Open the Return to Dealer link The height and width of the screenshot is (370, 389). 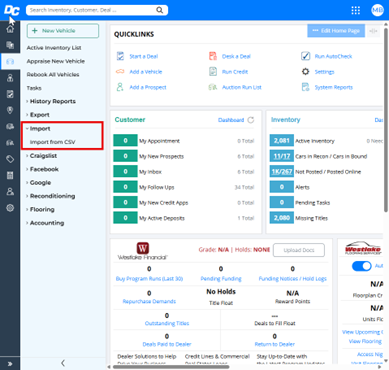(275, 344)
